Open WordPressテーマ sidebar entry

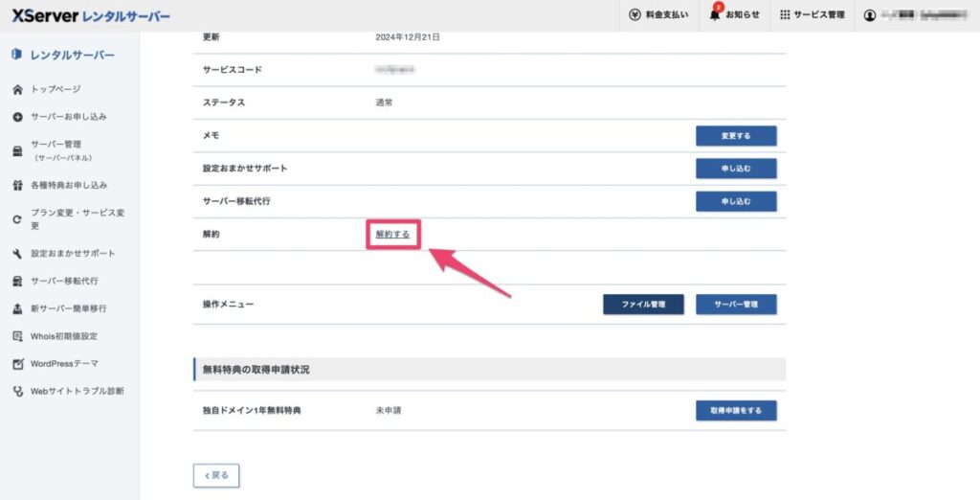[x=64, y=364]
